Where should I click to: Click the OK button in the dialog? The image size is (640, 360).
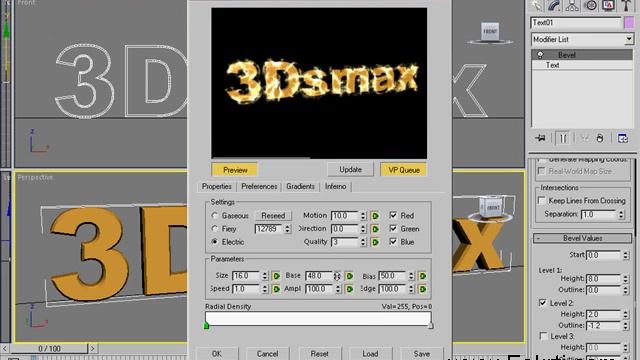point(217,353)
